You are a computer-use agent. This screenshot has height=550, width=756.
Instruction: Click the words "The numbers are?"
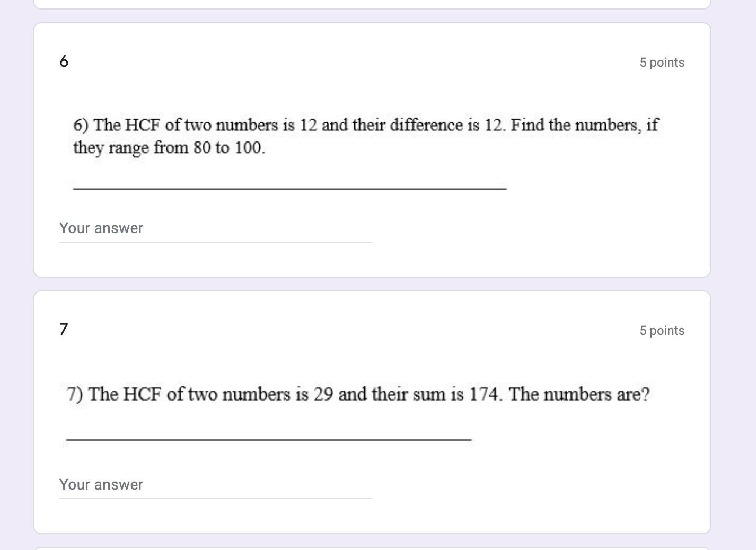pos(579,395)
